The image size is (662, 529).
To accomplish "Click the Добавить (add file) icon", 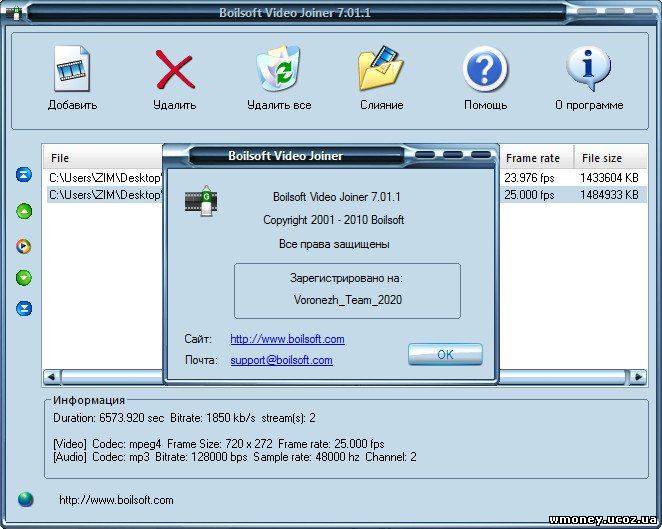I will click(72, 69).
